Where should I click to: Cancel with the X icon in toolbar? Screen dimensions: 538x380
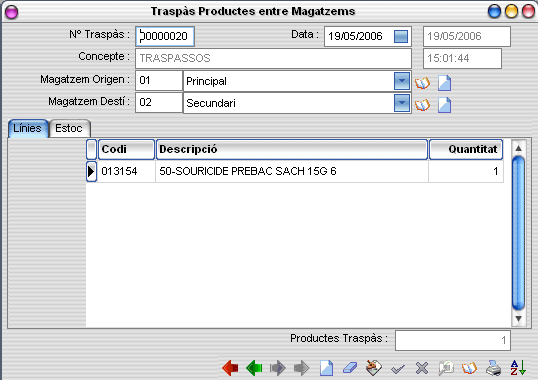tap(422, 368)
